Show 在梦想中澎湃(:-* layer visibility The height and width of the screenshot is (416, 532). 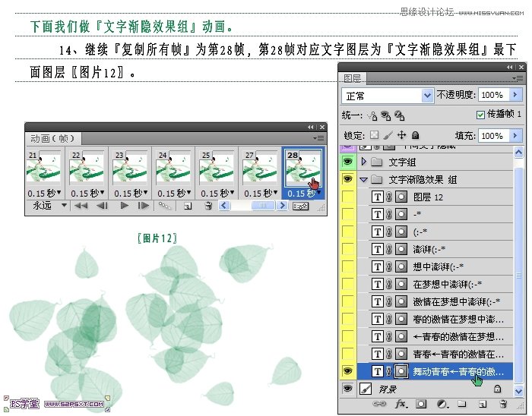click(347, 284)
